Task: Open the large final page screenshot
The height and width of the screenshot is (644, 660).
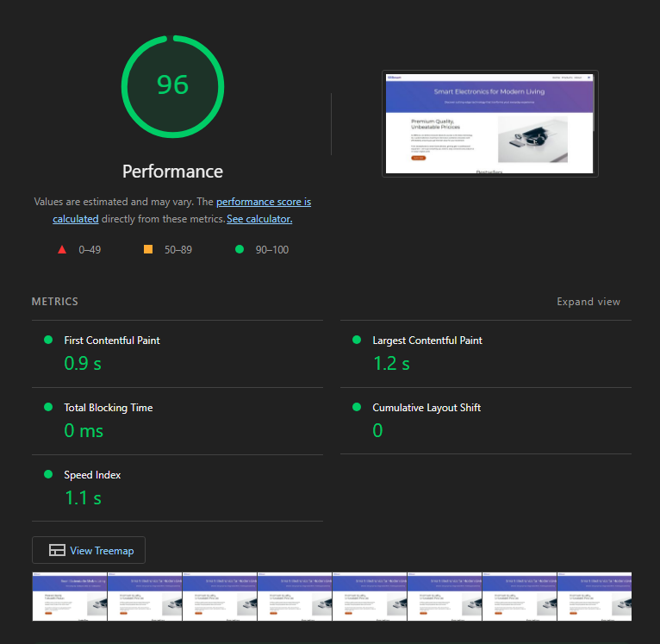Action: coord(489,123)
